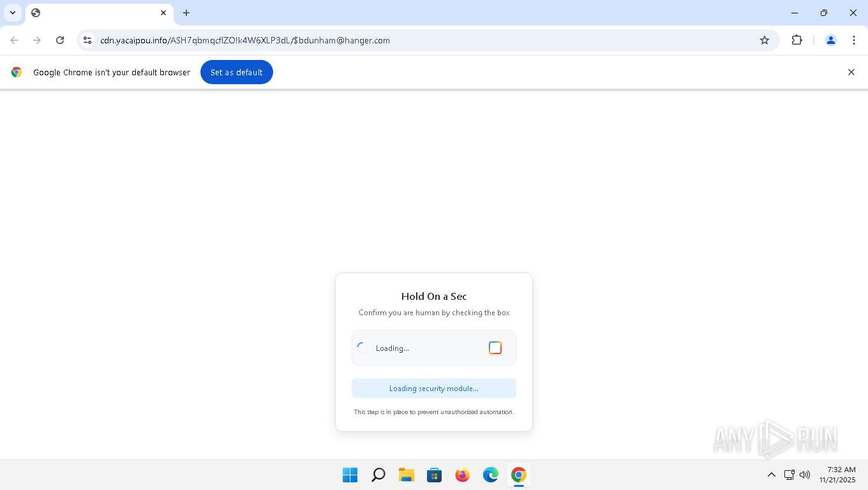Open the volume tray icon

click(805, 475)
